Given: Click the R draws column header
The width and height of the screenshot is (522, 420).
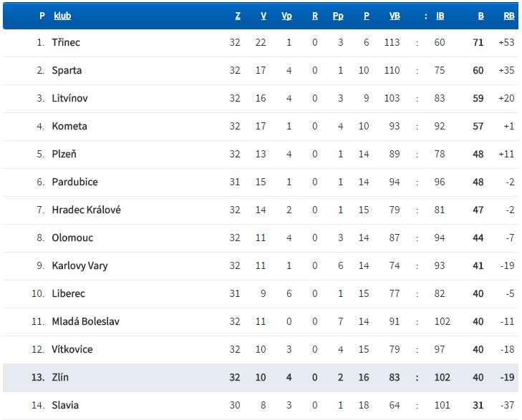Looking at the screenshot, I should point(314,16).
